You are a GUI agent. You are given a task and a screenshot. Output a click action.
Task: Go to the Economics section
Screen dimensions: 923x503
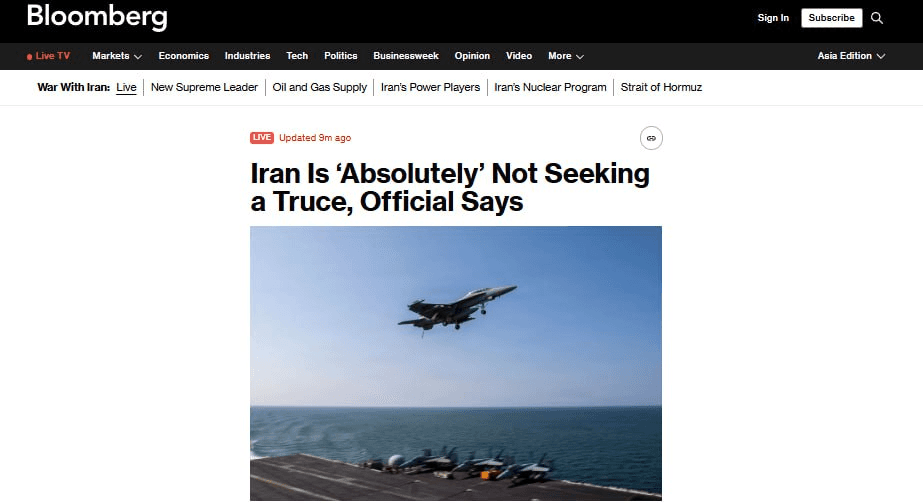click(184, 56)
